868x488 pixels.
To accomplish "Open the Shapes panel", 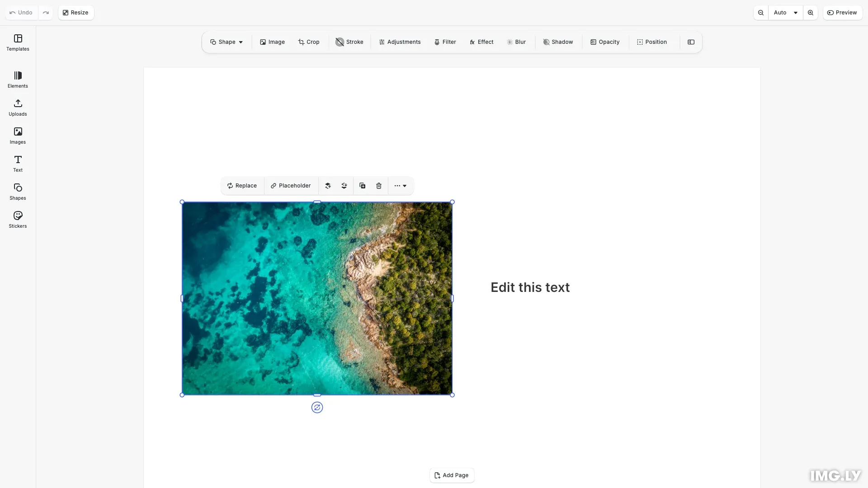I will coord(18,191).
